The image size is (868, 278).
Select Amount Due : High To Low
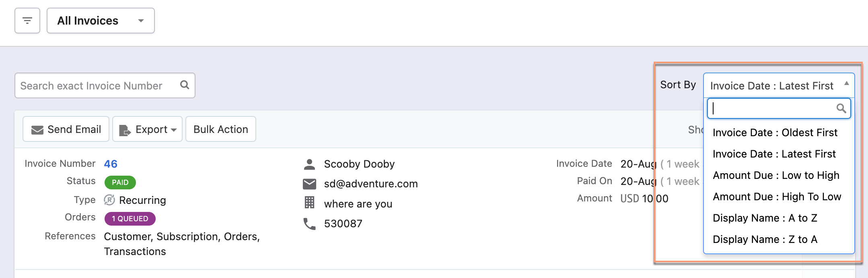777,197
